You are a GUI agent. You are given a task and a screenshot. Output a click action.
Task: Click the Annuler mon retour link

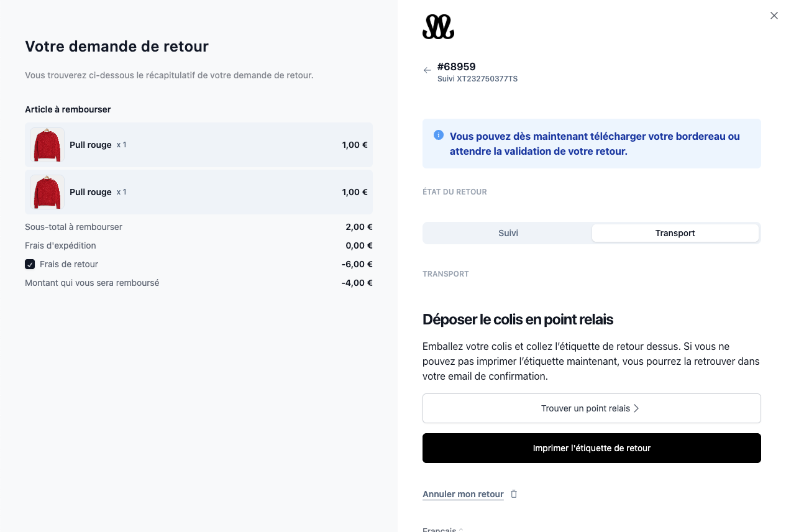463,494
